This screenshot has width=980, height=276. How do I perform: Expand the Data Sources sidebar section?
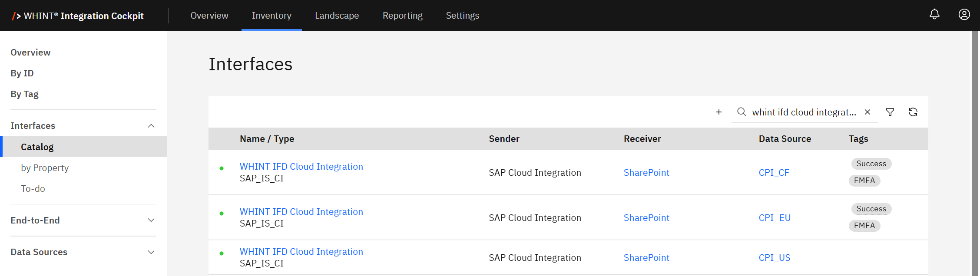click(151, 252)
